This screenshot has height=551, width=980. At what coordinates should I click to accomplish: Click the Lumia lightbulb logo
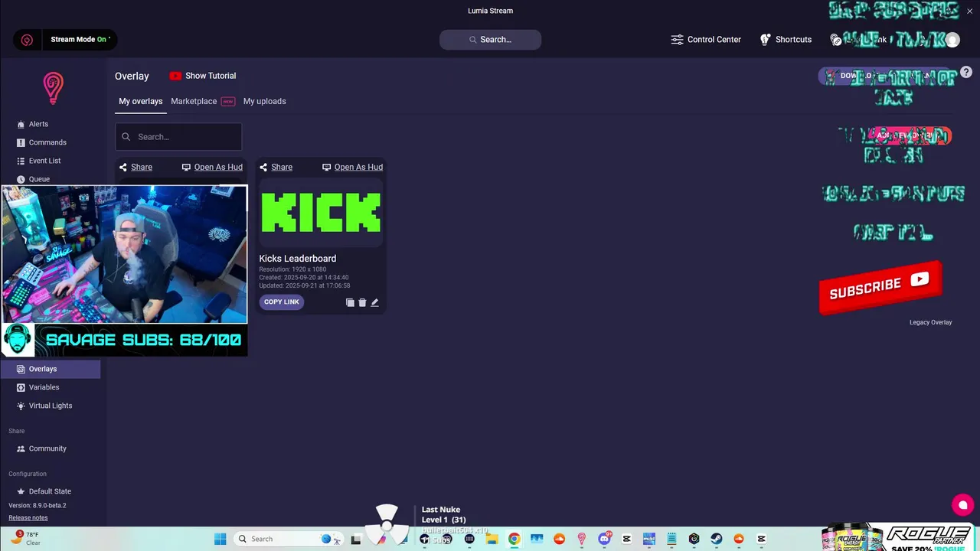click(x=53, y=88)
